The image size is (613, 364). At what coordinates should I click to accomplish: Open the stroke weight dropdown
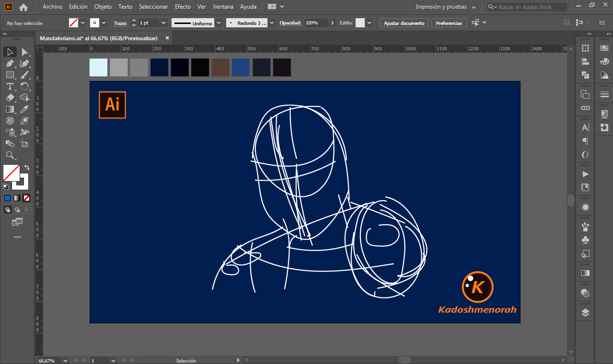tap(164, 23)
